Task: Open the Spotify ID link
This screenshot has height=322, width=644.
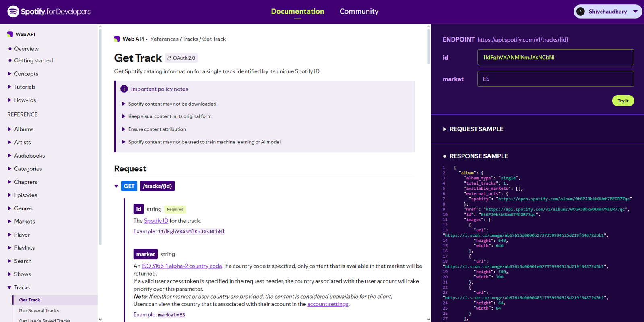Action: [x=156, y=221]
